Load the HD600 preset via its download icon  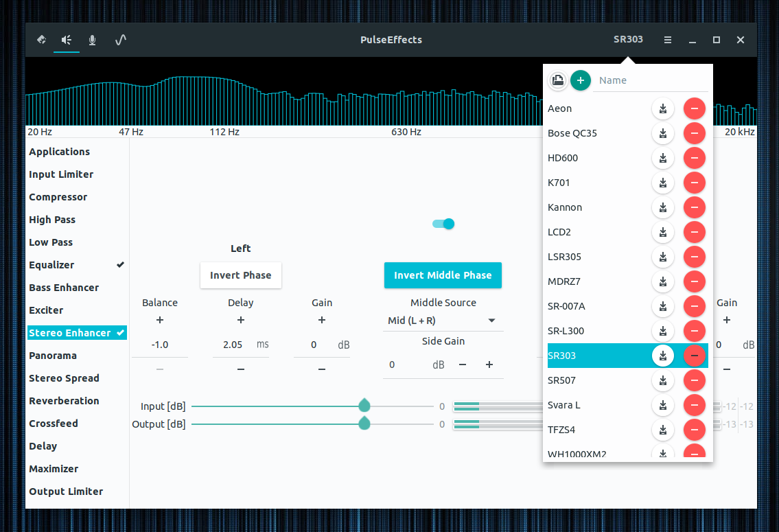[x=663, y=158]
